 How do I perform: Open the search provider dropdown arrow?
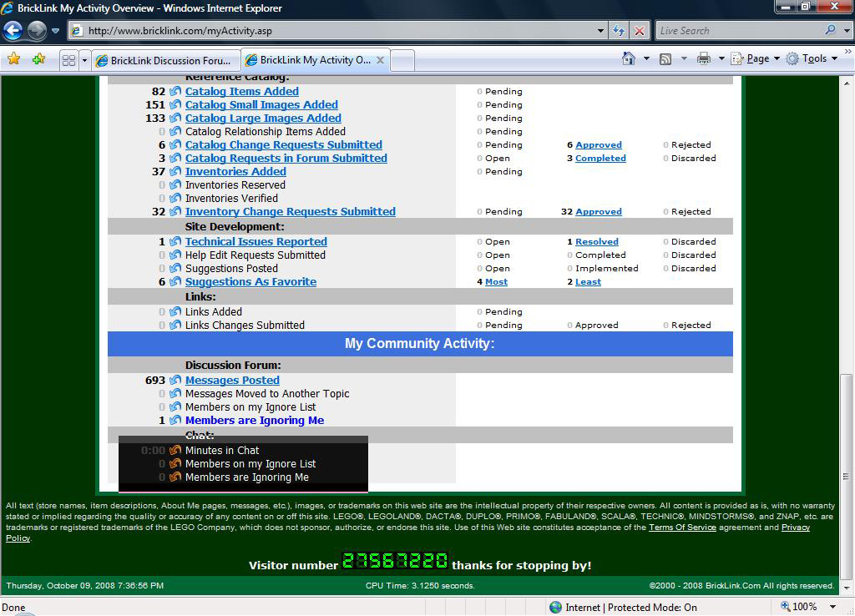(847, 31)
